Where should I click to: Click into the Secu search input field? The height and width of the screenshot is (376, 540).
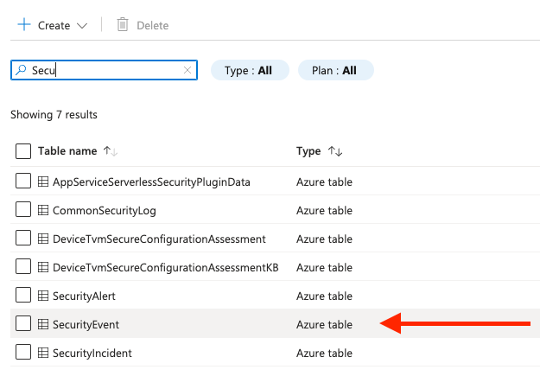pyautogui.click(x=104, y=70)
